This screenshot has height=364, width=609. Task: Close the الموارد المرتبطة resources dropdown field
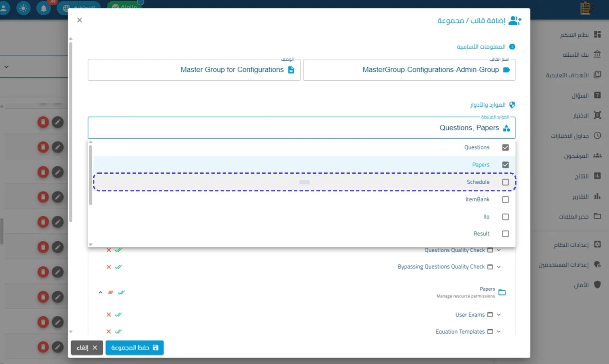(x=302, y=128)
